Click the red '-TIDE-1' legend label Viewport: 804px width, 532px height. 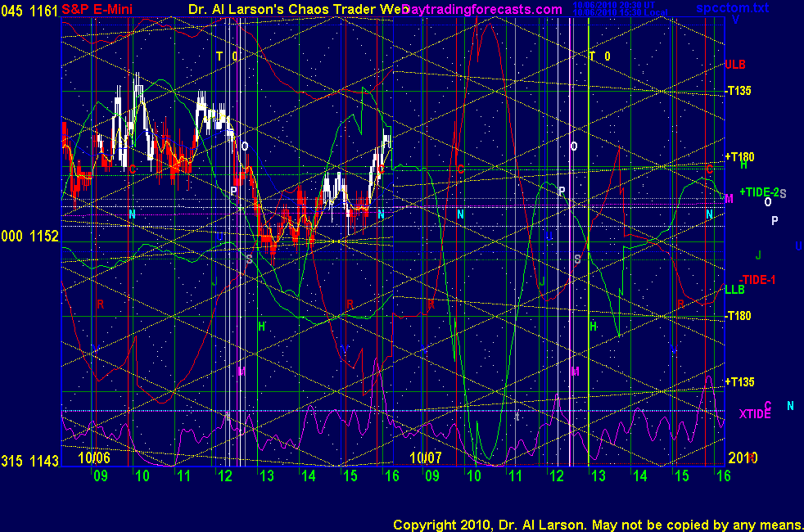point(757,280)
